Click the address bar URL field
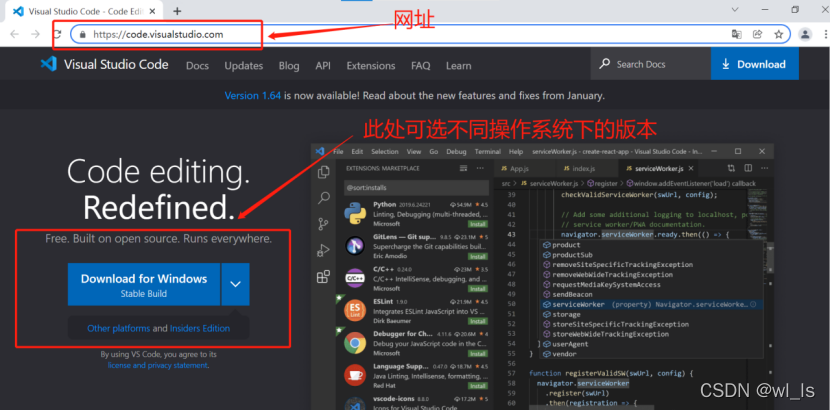Screen dimensions: 831x410 [x=432, y=34]
